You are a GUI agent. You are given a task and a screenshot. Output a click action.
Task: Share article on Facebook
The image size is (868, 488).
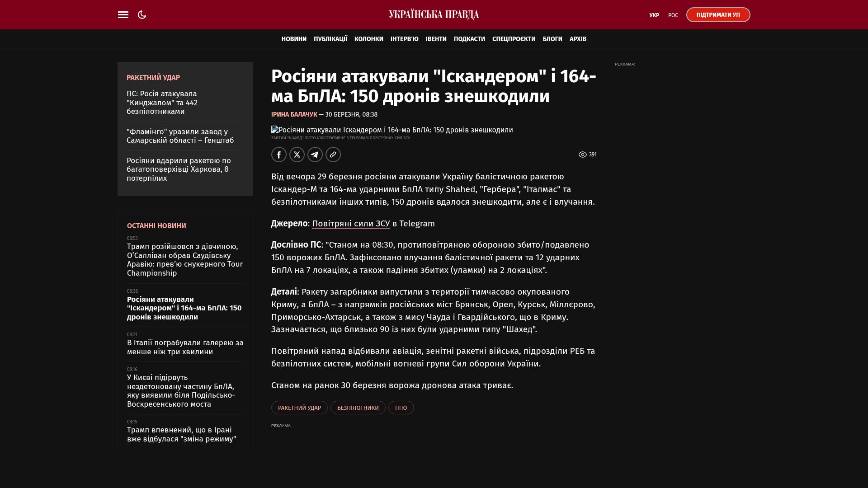click(279, 155)
